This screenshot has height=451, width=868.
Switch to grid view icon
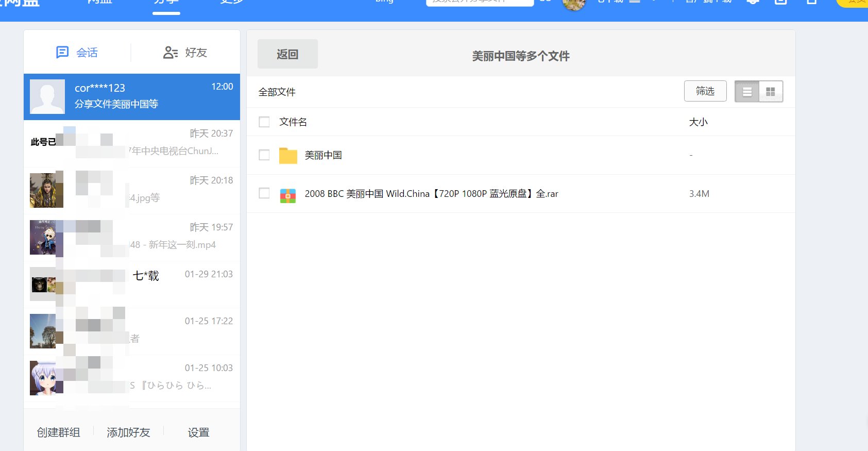point(771,92)
